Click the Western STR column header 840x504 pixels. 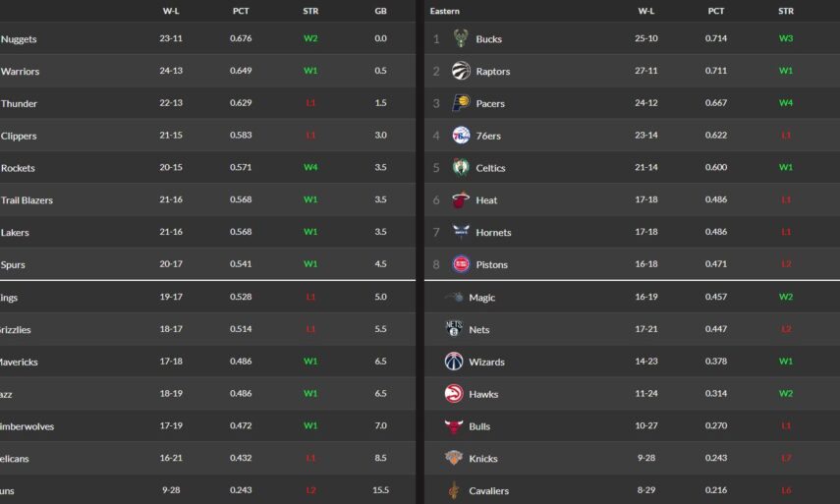[310, 11]
